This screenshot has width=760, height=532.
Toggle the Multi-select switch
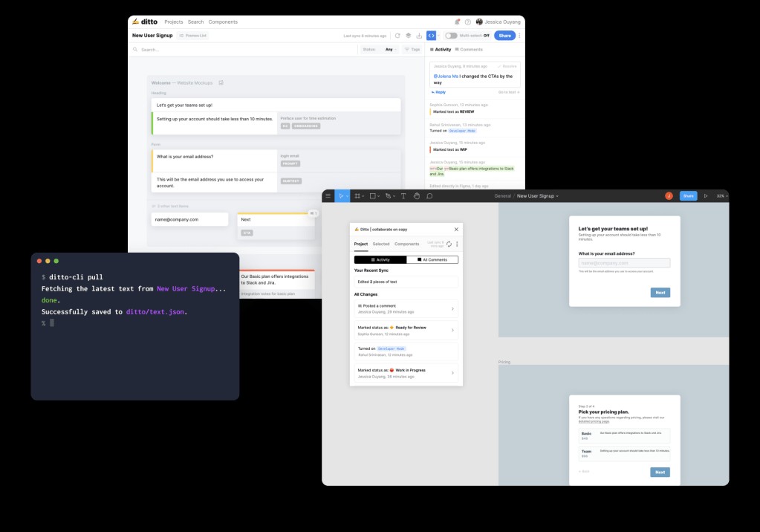pyautogui.click(x=451, y=36)
